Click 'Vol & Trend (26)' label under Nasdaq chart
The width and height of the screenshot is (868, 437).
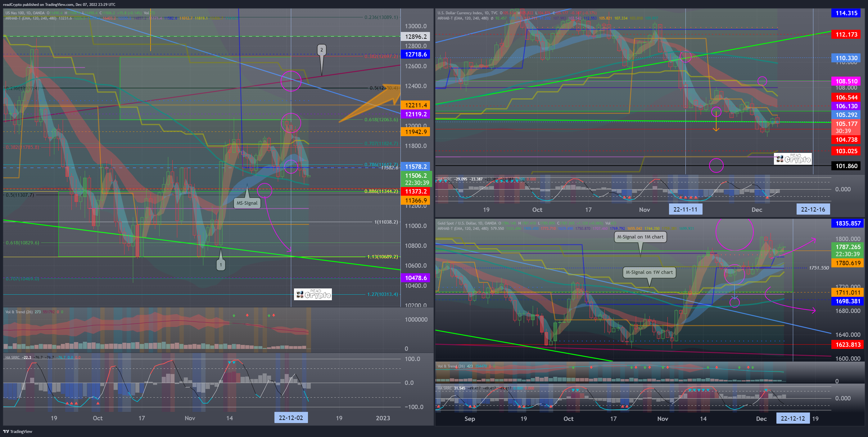[19, 312]
